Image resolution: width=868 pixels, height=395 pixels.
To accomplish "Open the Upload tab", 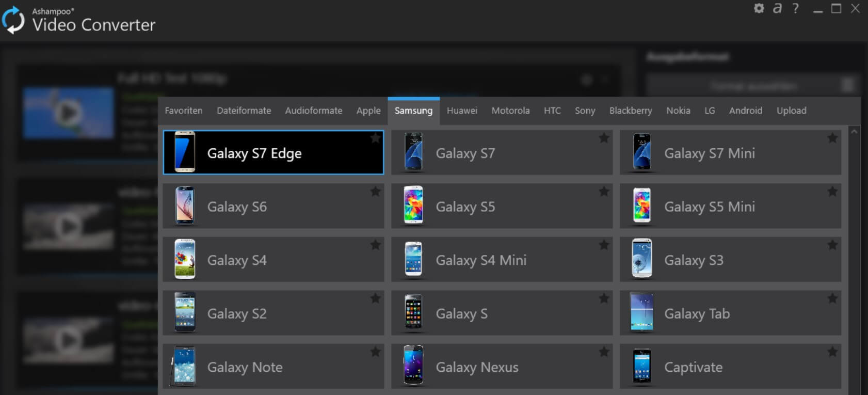I will tap(791, 110).
